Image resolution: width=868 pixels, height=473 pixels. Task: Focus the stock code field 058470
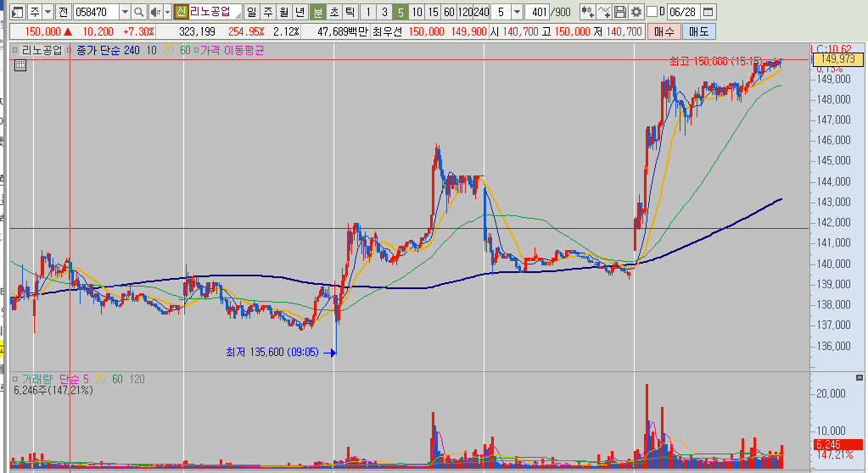[96, 12]
